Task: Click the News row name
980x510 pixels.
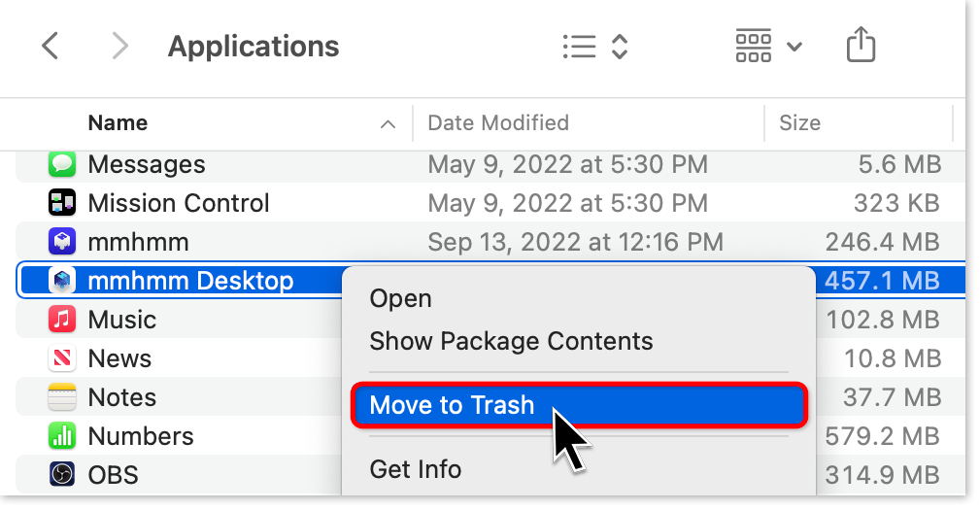Action: point(119,358)
